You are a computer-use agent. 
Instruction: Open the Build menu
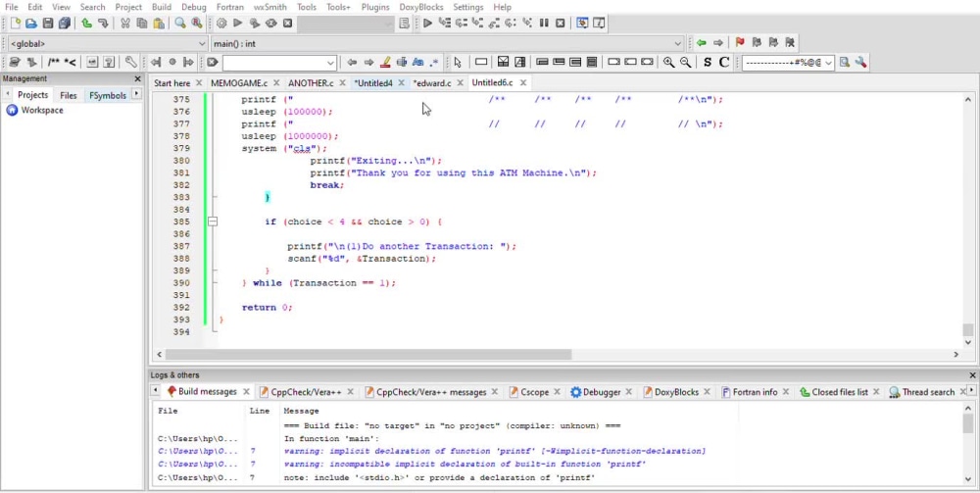click(162, 7)
